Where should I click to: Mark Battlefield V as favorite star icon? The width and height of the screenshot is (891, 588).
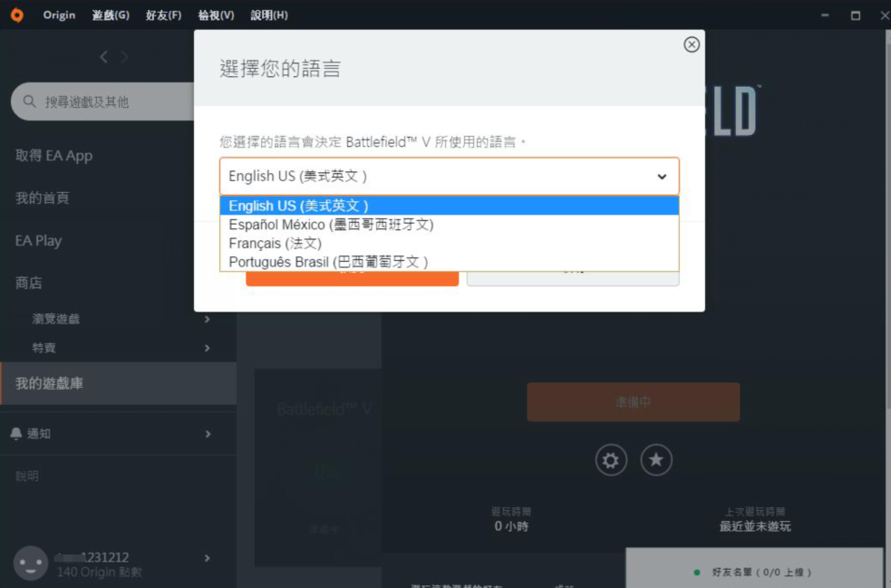tap(655, 459)
